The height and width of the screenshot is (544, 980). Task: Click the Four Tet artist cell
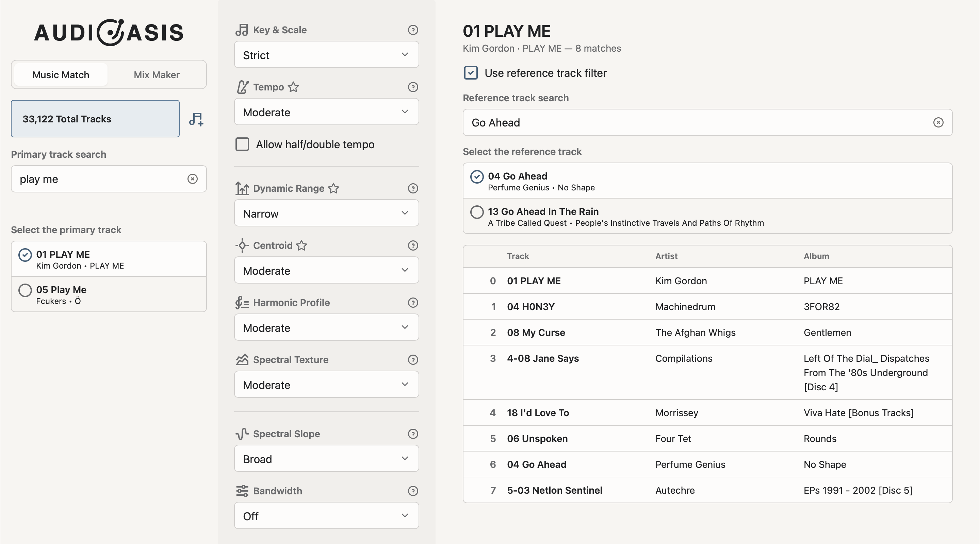pos(673,438)
